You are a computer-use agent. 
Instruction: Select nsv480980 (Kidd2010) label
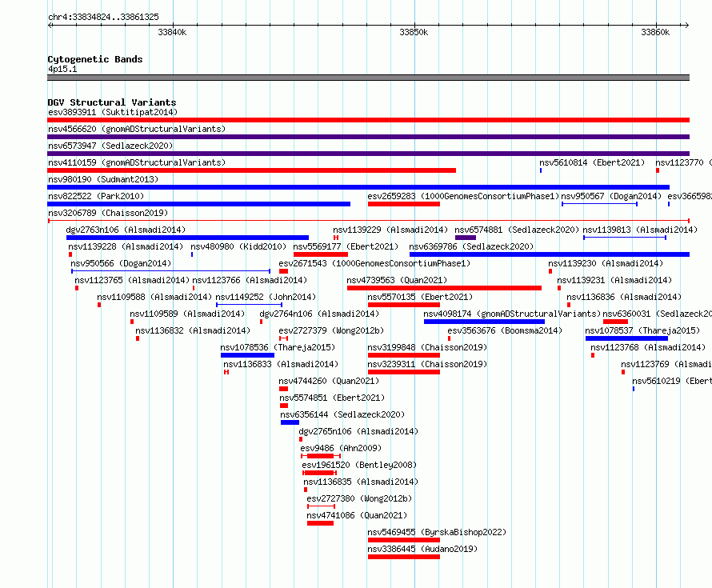238,246
